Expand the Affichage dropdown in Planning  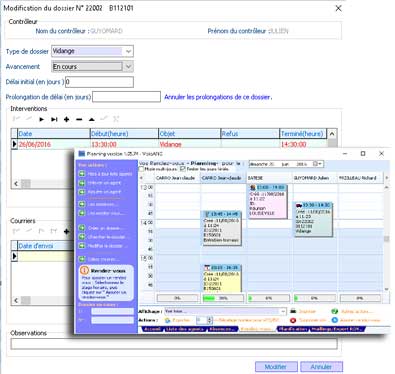coord(283,311)
